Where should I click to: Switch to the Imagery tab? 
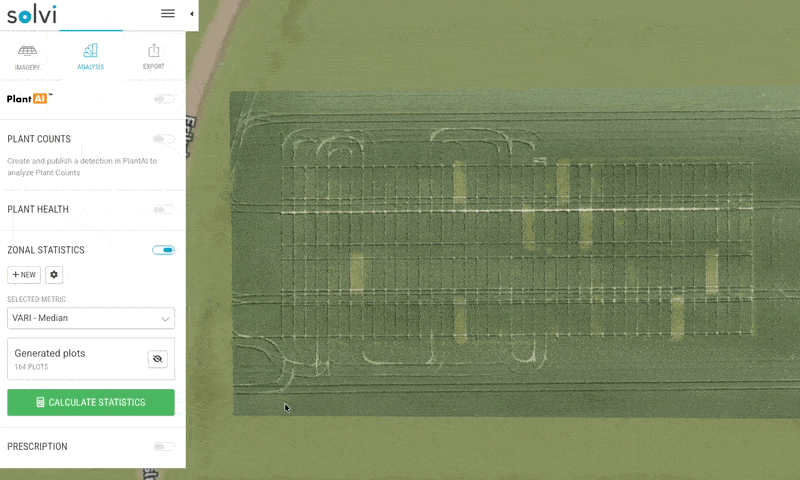coord(27,57)
